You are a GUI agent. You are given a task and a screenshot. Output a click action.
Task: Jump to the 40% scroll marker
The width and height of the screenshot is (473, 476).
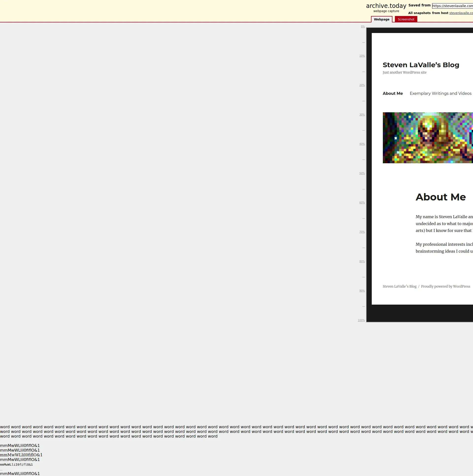362,144
